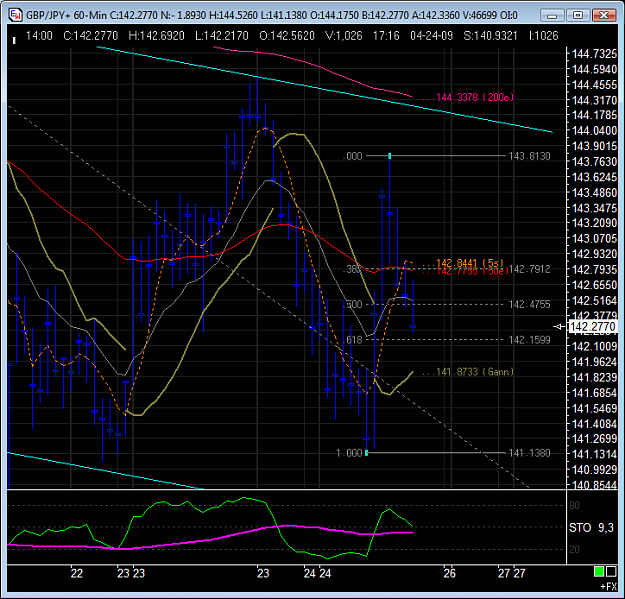Click the Fibonacci 142.7912 price label
Image resolution: width=625 pixels, height=599 pixels.
530,269
